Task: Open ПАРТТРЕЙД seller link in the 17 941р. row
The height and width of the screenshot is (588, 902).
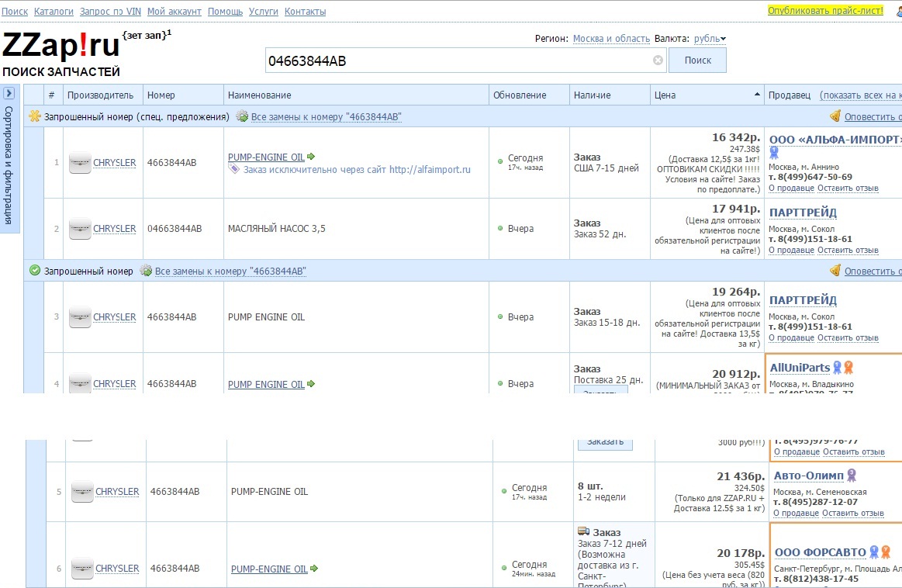Action: (x=803, y=213)
